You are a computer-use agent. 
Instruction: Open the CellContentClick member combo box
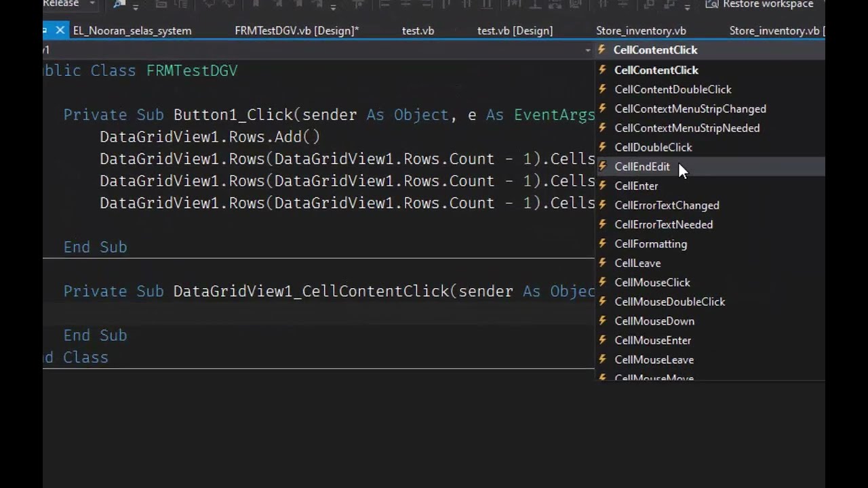pos(709,50)
